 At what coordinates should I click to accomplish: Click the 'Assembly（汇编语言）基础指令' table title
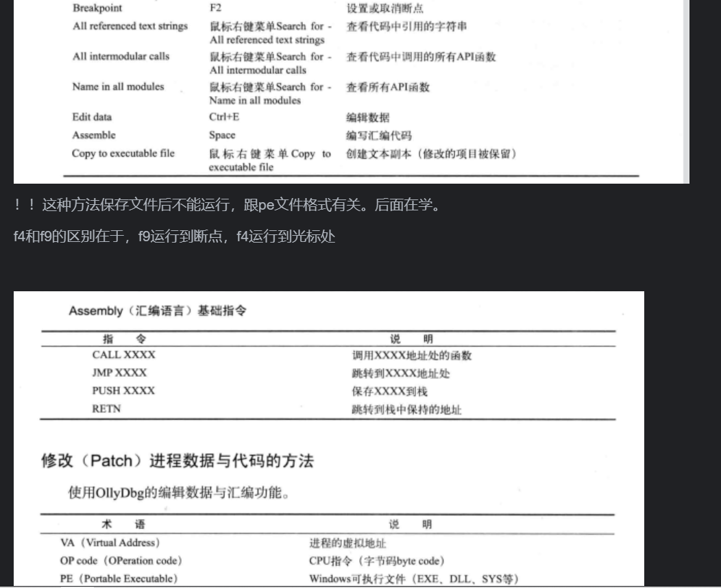pyautogui.click(x=158, y=311)
